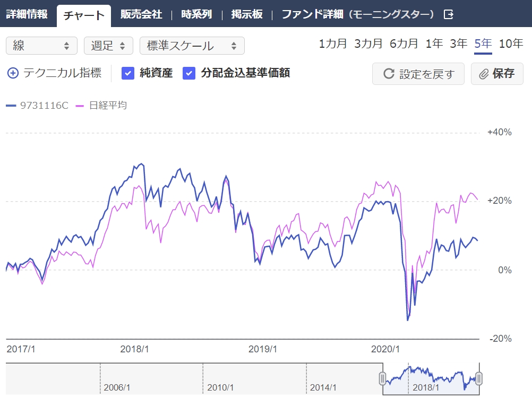
Task: Toggle the 分配金込基準価額 checkbox
Action: pos(189,73)
